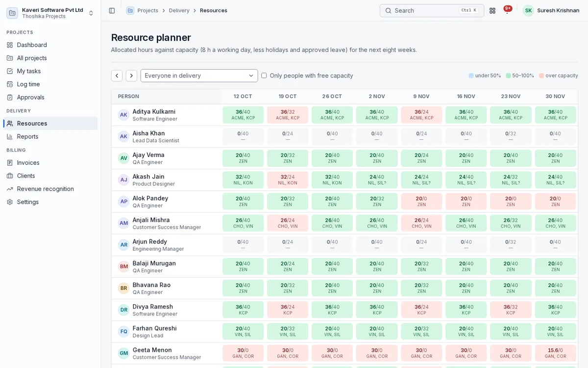Open Suresh Krishnan user menu

coord(551,10)
